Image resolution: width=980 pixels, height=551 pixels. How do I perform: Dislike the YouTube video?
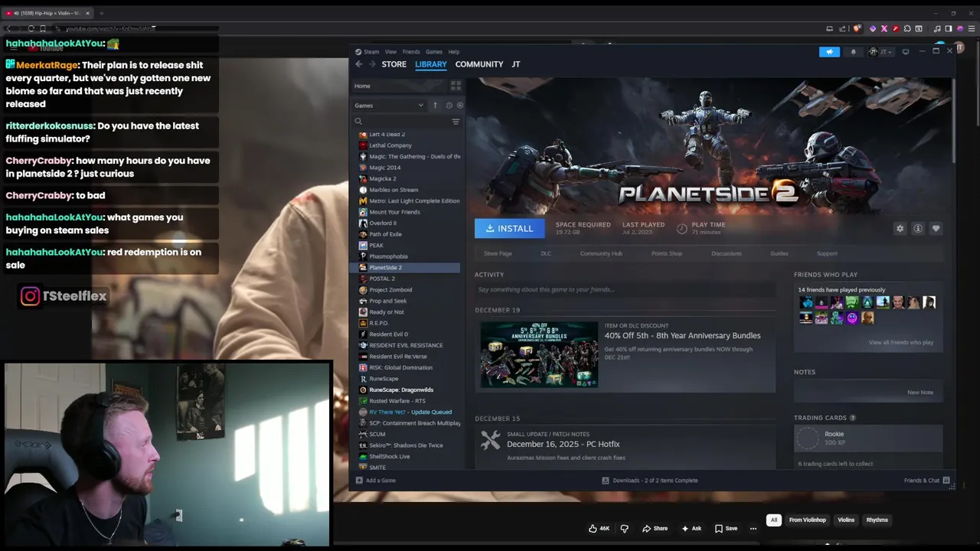click(624, 528)
